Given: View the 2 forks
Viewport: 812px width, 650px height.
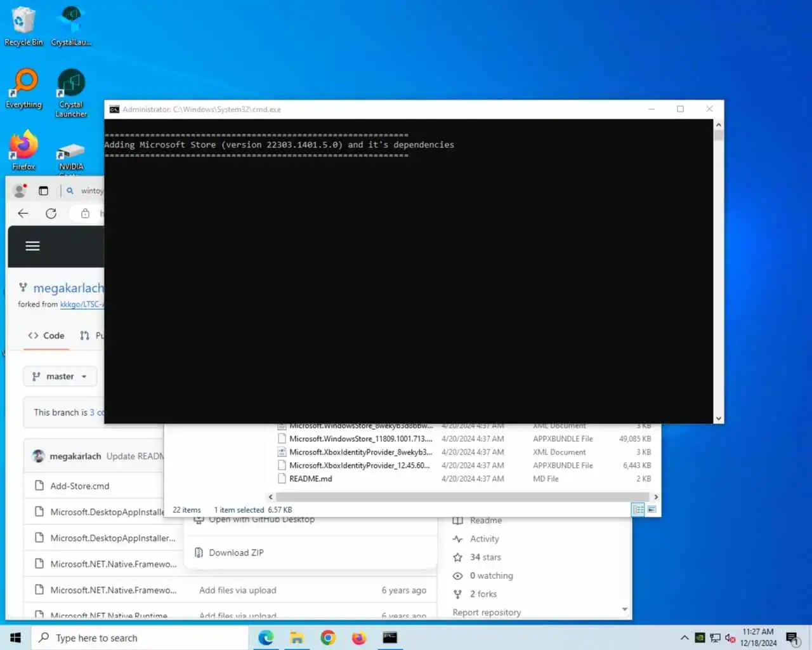Looking at the screenshot, I should (483, 594).
